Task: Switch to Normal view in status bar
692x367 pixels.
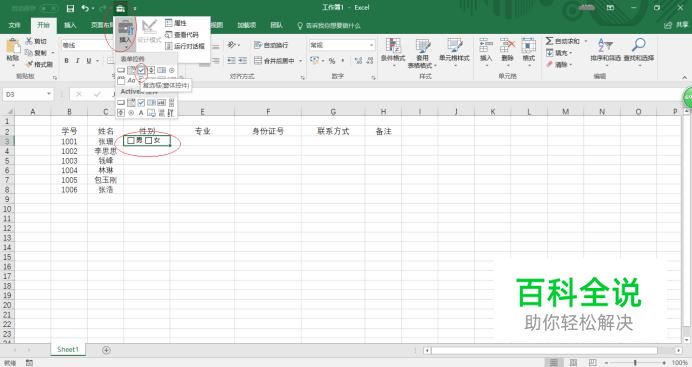Action: coord(553,363)
